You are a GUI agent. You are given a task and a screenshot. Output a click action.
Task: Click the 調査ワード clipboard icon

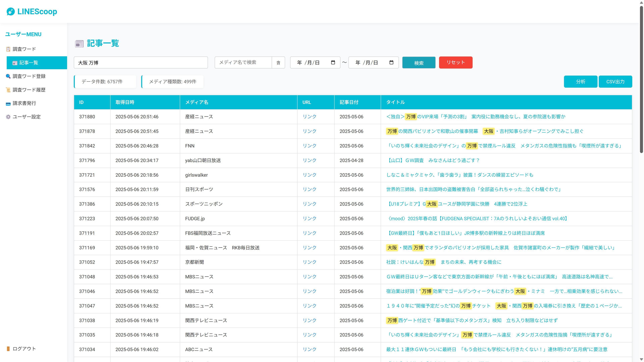point(8,49)
